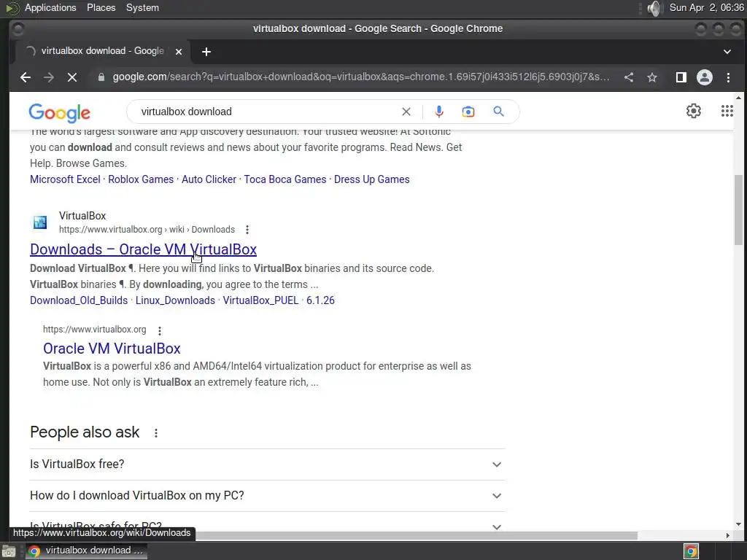
Task: Click the Sun Apr 2 clock
Action: pyautogui.click(x=706, y=7)
